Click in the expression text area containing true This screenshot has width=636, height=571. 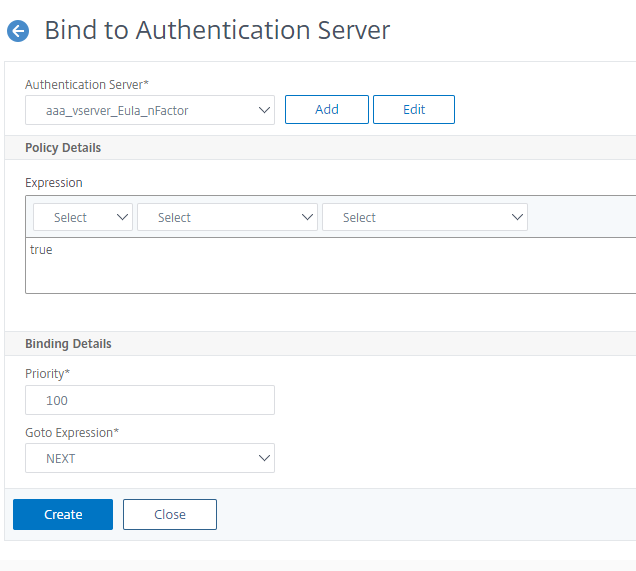pos(331,265)
